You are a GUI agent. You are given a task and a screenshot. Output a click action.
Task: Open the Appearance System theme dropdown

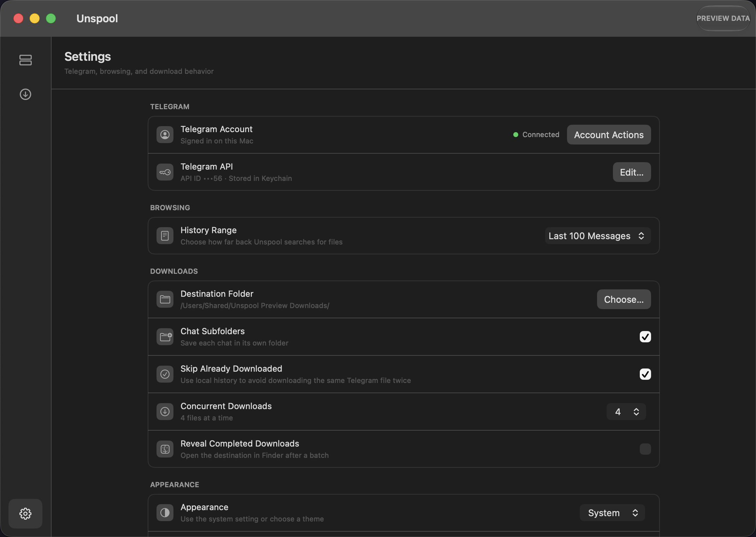(612, 513)
